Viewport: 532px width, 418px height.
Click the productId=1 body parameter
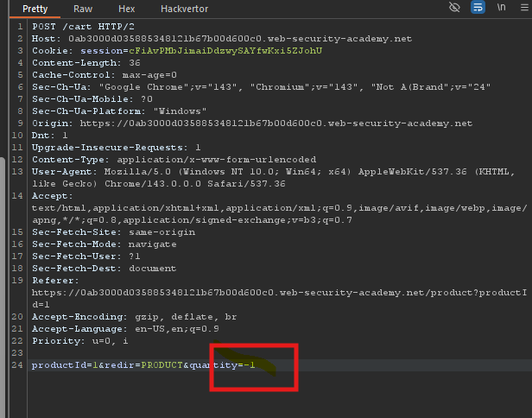pos(65,365)
